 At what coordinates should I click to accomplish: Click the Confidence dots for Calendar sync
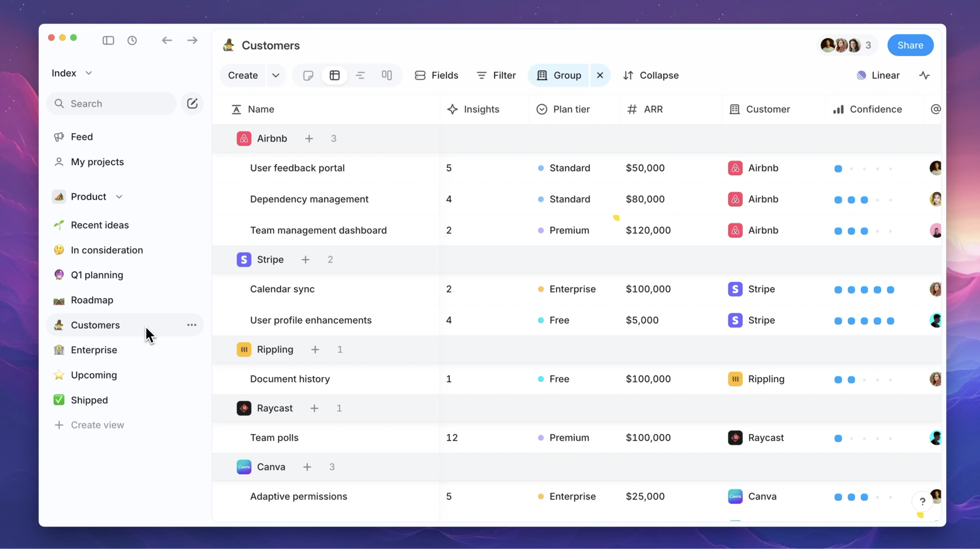864,289
